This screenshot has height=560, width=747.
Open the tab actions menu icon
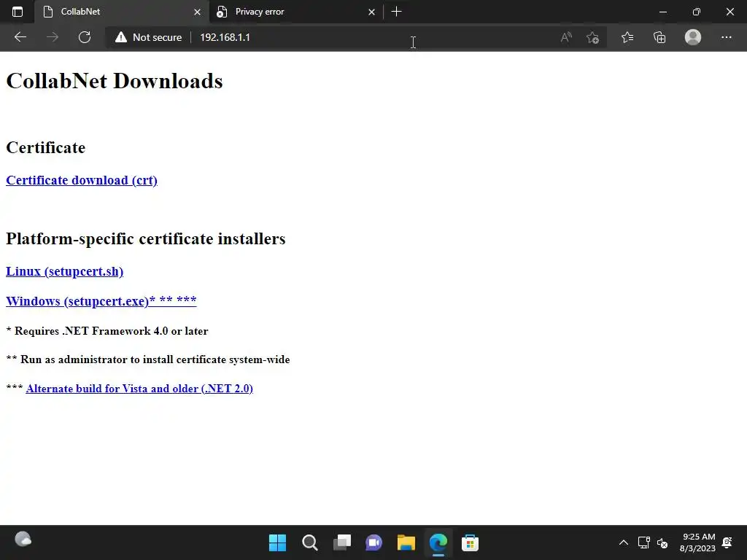tap(18, 12)
